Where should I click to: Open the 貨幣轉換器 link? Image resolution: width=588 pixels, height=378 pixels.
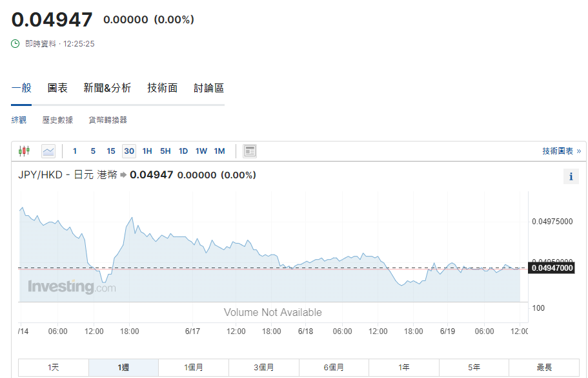point(108,120)
